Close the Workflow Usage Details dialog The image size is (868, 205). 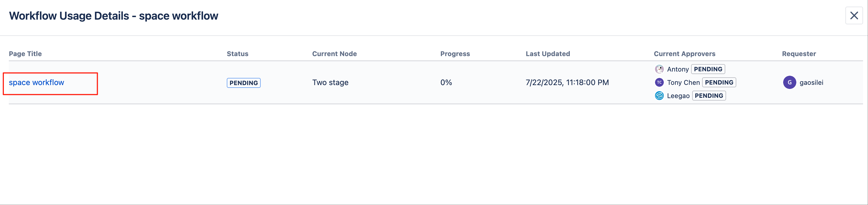pos(854,15)
